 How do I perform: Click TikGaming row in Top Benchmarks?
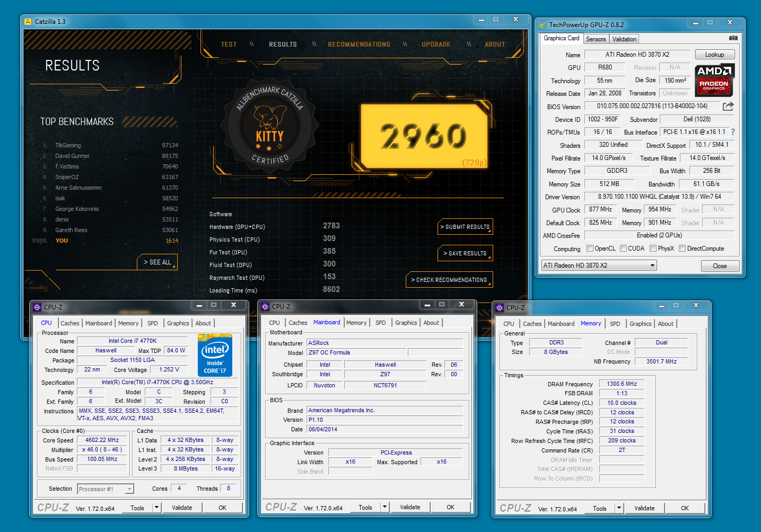coord(110,145)
